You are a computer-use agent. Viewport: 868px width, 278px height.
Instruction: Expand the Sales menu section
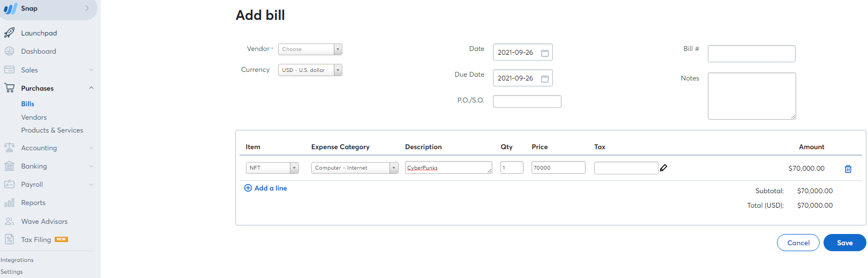point(91,70)
